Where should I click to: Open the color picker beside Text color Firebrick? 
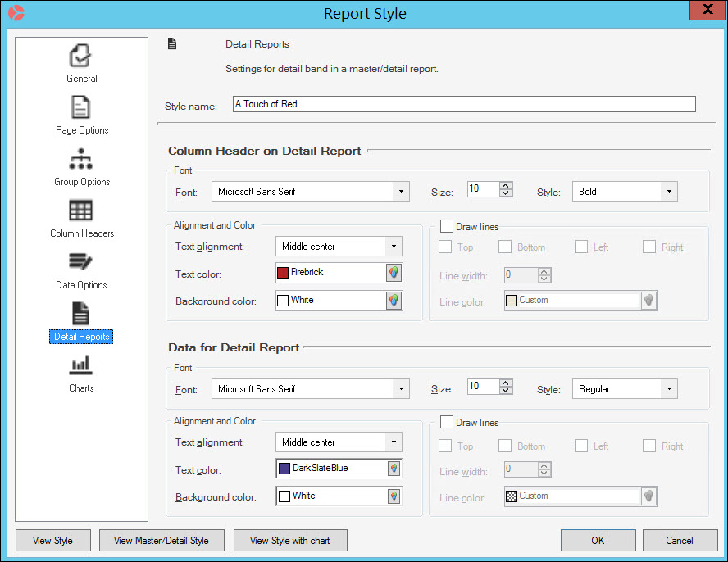point(394,274)
